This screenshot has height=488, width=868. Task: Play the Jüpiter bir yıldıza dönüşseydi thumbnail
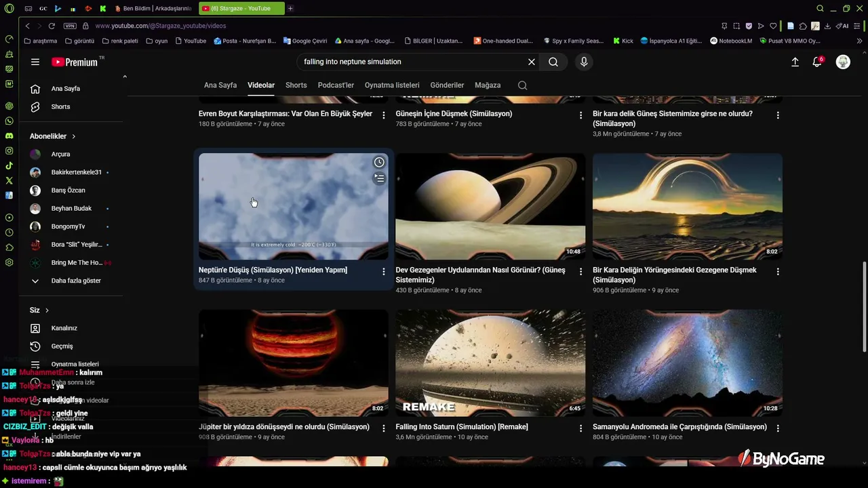coord(294,363)
